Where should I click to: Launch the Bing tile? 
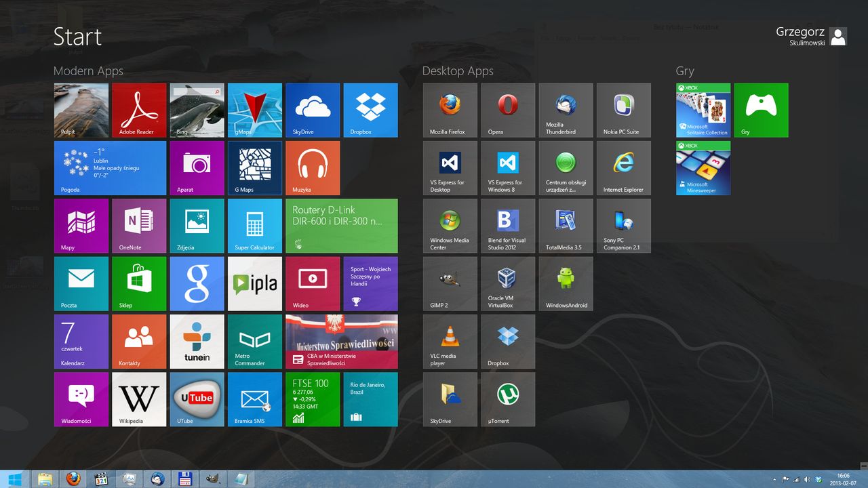click(197, 110)
